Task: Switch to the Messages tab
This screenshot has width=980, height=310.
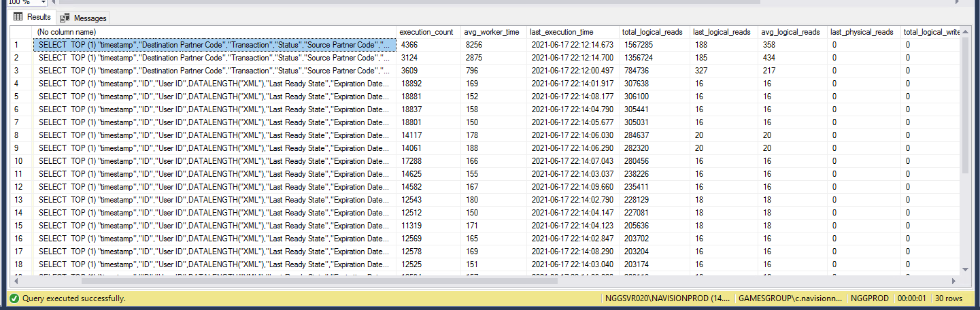Action: pos(89,18)
